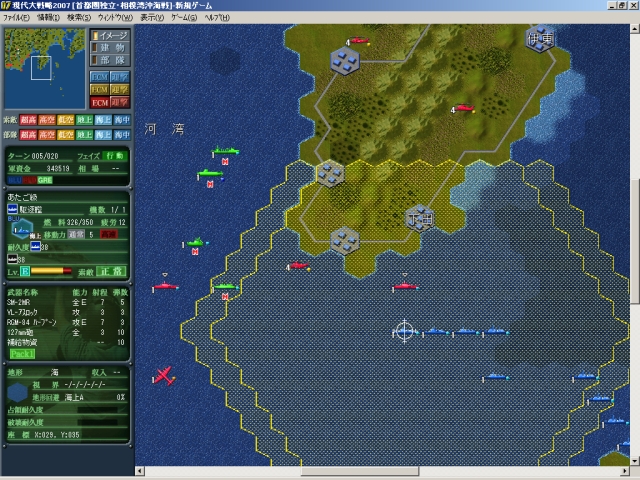Toggle 地上 in the 索敵 row

click(x=84, y=120)
